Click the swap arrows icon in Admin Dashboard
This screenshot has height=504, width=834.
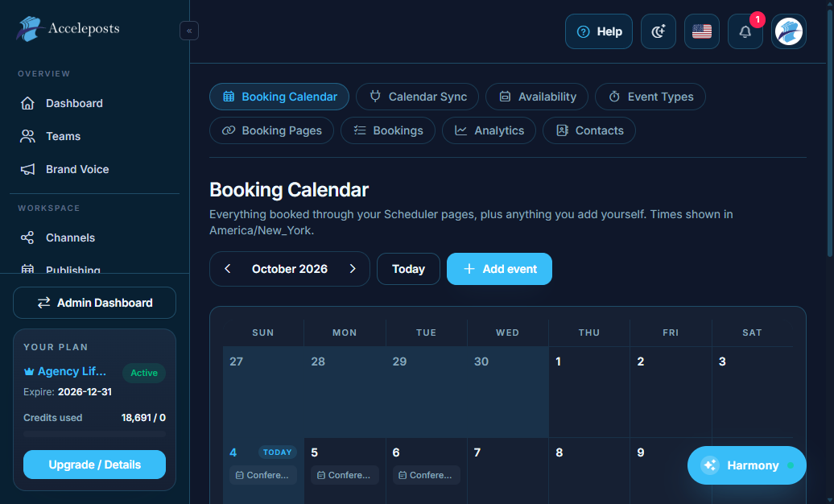click(43, 303)
